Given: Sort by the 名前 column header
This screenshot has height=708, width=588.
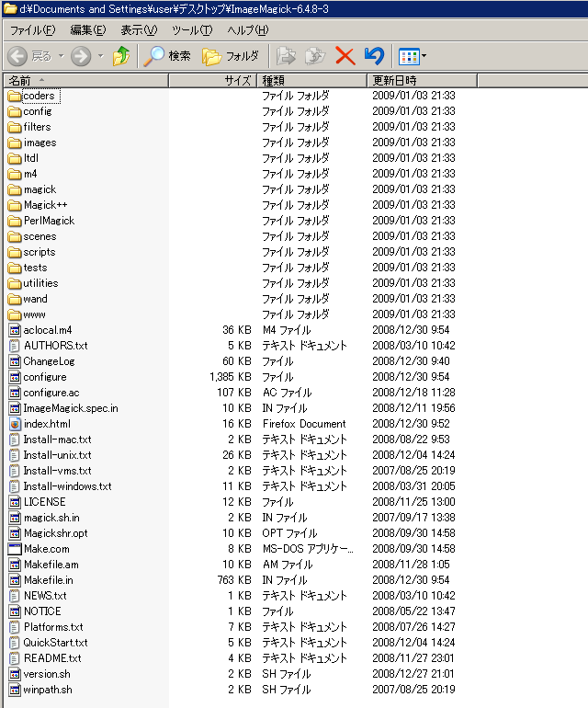Looking at the screenshot, I should tap(86, 81).
